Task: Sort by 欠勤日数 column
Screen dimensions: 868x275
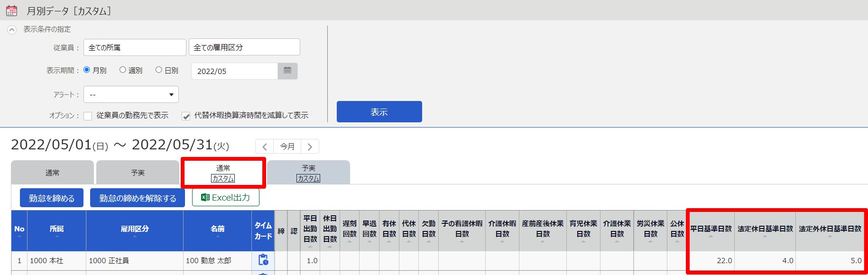Action: point(429,230)
